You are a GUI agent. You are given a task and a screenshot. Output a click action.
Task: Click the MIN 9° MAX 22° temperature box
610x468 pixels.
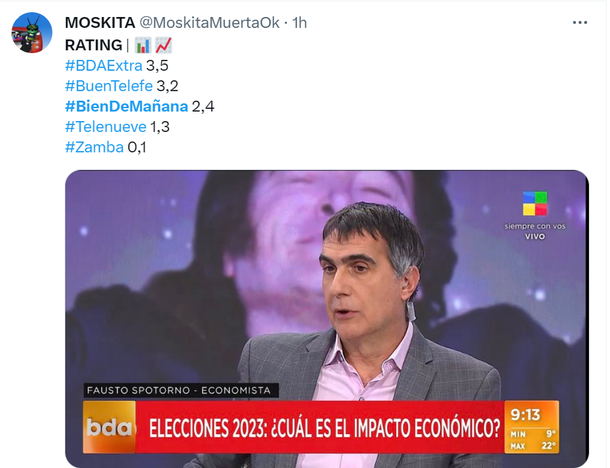(532, 440)
